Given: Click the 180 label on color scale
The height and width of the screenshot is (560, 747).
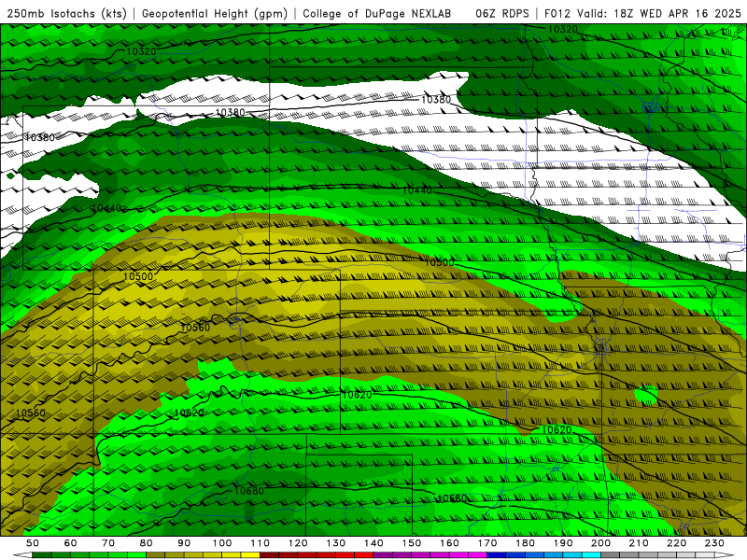Looking at the screenshot, I should click(x=525, y=543).
